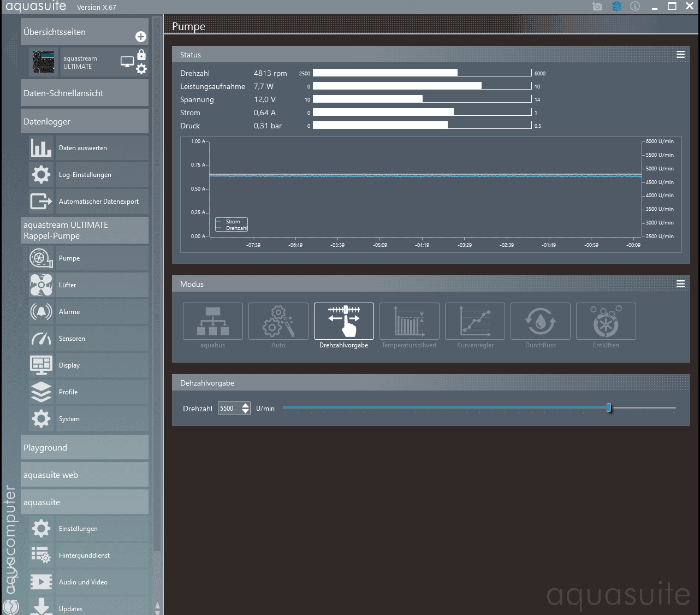Screen dimensions: 700x615
Task: Open Hintergrunddienst service icon
Action: pyautogui.click(x=41, y=555)
